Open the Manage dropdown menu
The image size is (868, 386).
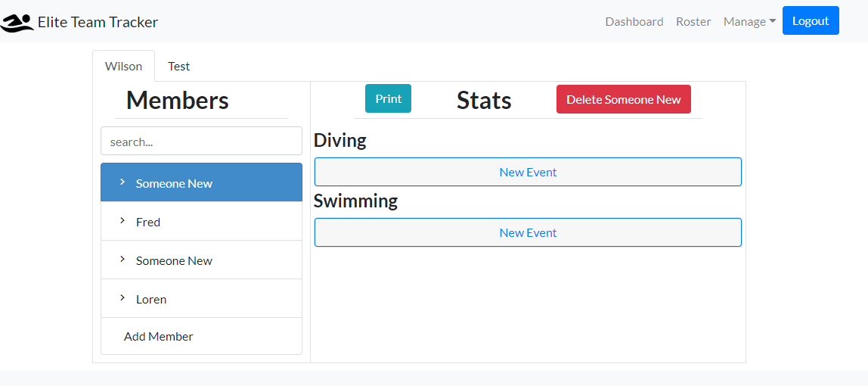[749, 21]
